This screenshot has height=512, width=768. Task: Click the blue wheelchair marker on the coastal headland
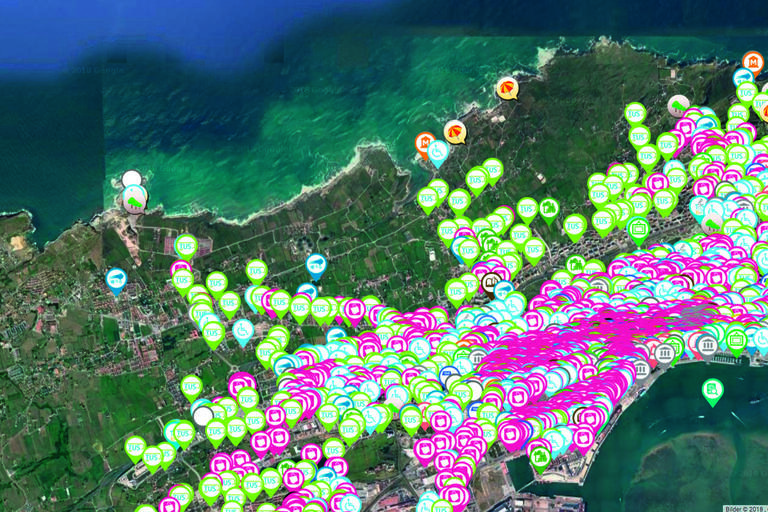tap(438, 151)
